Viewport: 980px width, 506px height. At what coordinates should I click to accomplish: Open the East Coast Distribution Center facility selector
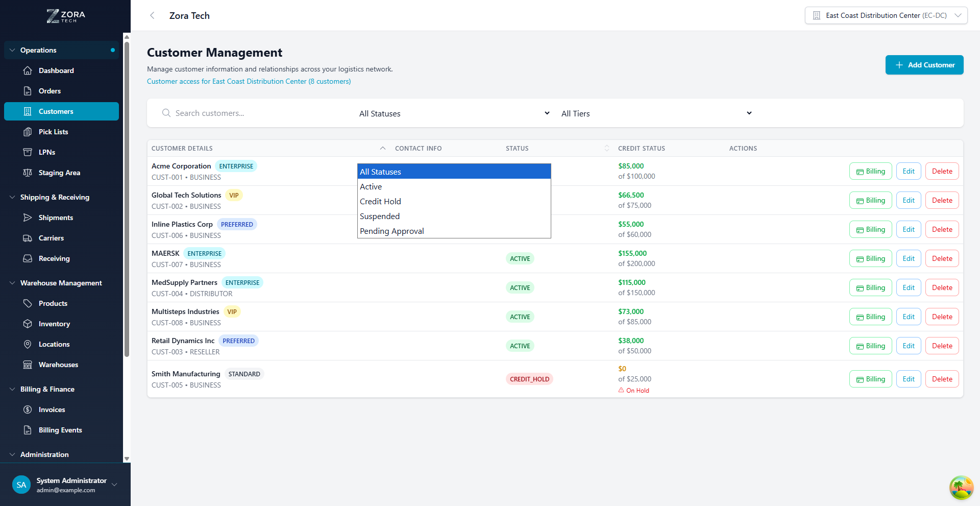(886, 15)
